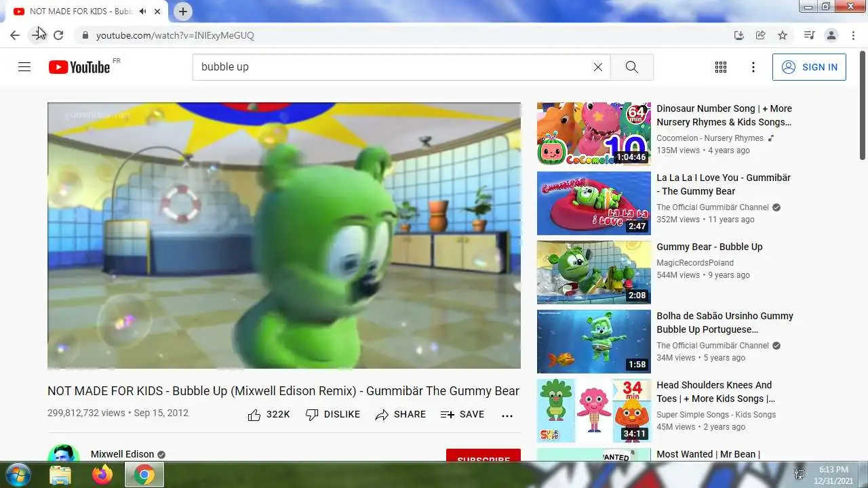
Task: Click the share this page icon
Action: pyautogui.click(x=761, y=35)
